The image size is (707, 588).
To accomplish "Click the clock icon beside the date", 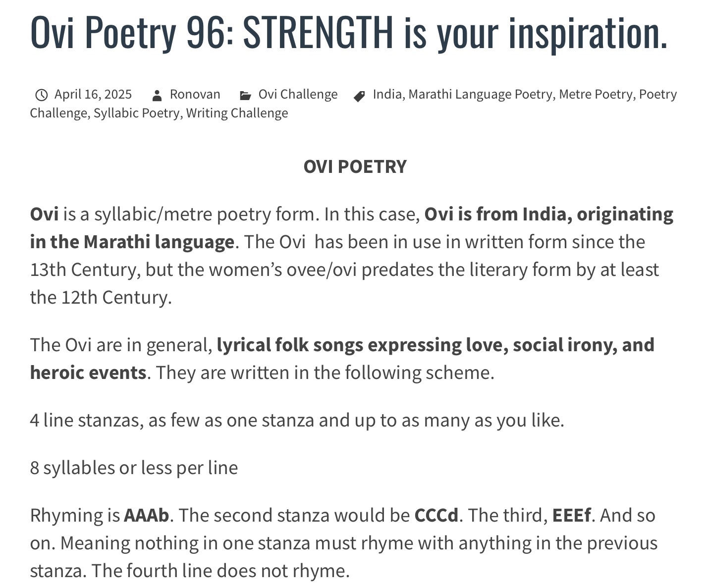I will click(x=42, y=95).
